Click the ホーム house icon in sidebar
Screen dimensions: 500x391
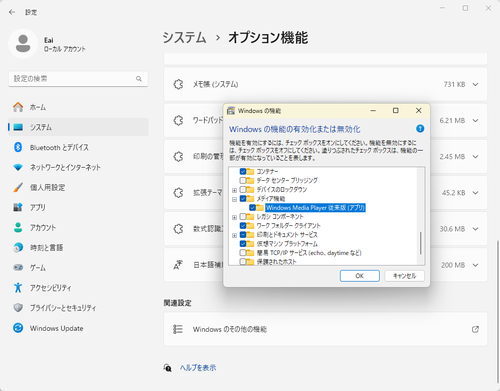click(x=18, y=107)
